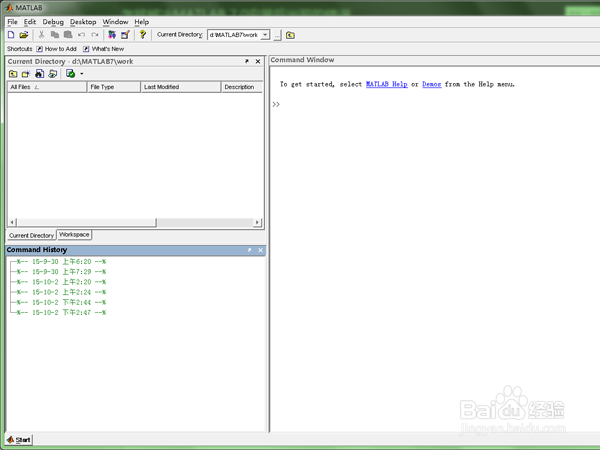Create a new M-file with toolbar icon

click(x=11, y=35)
